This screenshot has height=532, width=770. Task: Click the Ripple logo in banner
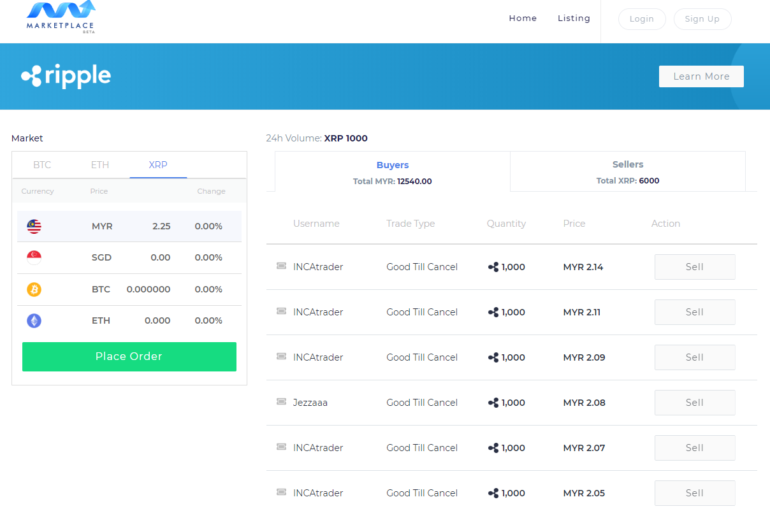(x=66, y=76)
